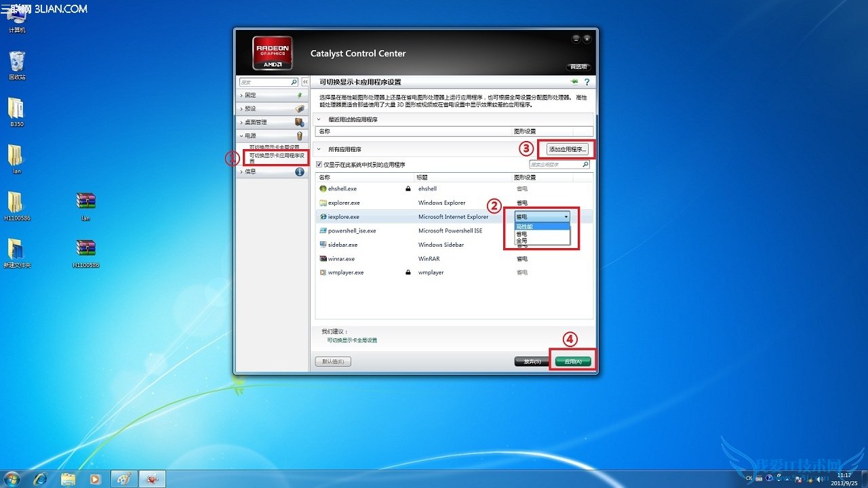Image resolution: width=868 pixels, height=488 pixels.
Task: Open the Recycle Bin on desktop
Action: coord(17,62)
